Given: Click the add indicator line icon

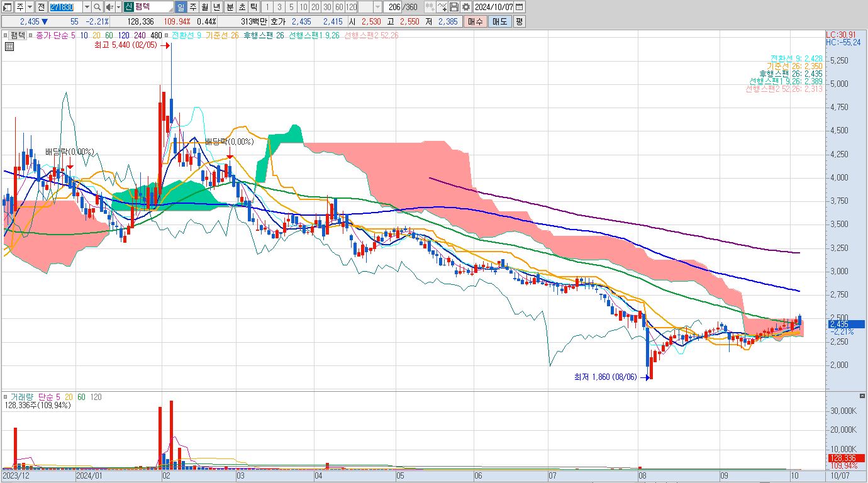Looking at the screenshot, I should coord(442,7).
